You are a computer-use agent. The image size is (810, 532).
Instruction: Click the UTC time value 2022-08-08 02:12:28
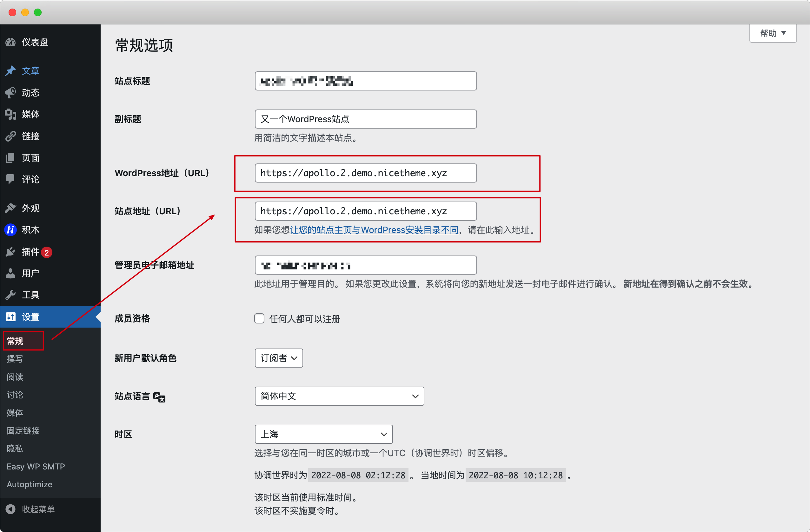click(x=358, y=475)
